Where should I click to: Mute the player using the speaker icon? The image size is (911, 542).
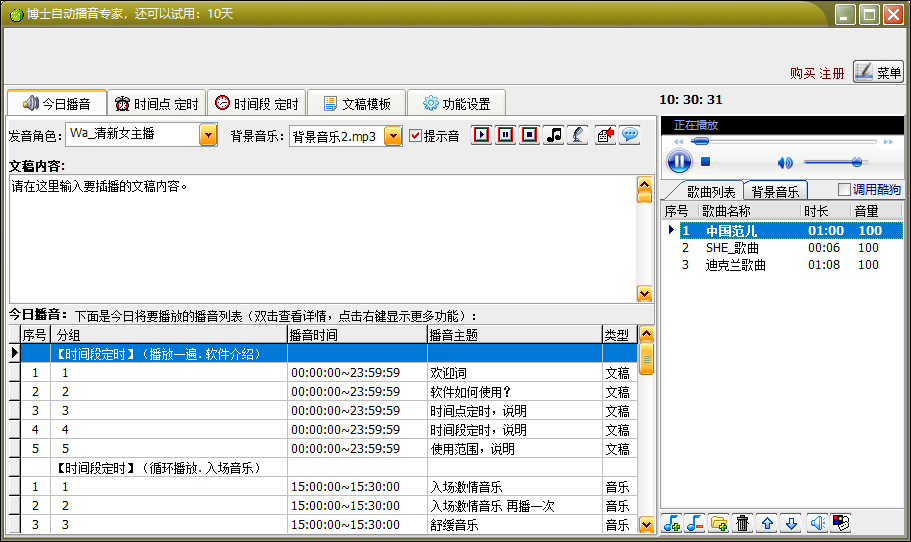point(785,162)
